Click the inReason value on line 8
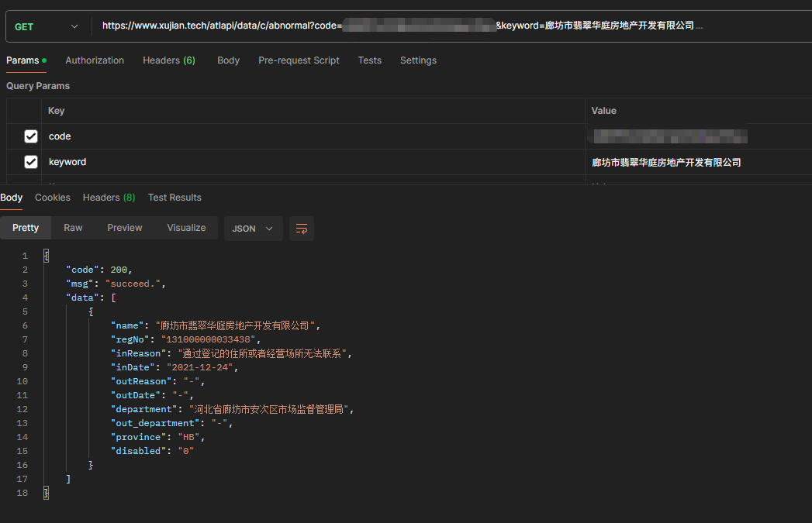This screenshot has width=812, height=523. click(263, 353)
